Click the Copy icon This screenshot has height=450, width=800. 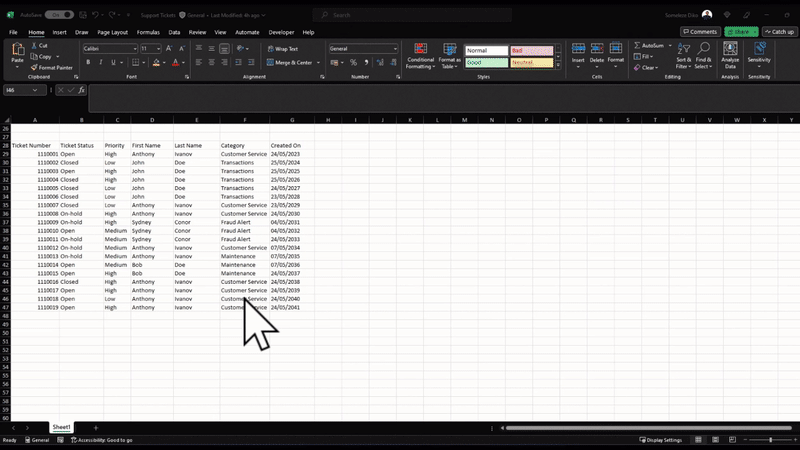(34, 57)
